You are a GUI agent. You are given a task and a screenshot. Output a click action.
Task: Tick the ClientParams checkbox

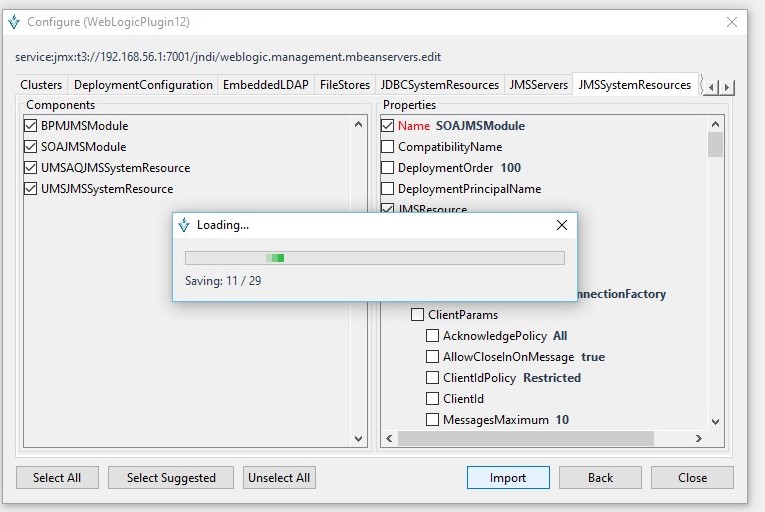[x=418, y=315]
